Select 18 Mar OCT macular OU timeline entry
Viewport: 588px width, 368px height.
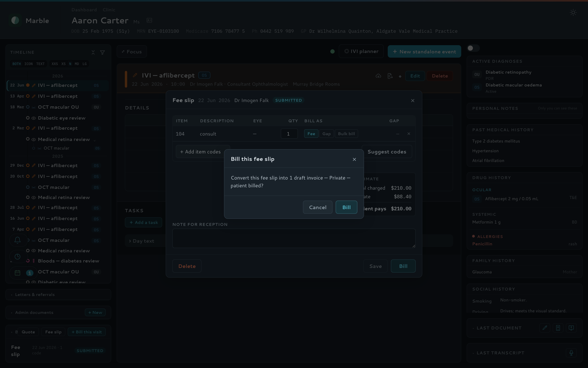pos(58,107)
